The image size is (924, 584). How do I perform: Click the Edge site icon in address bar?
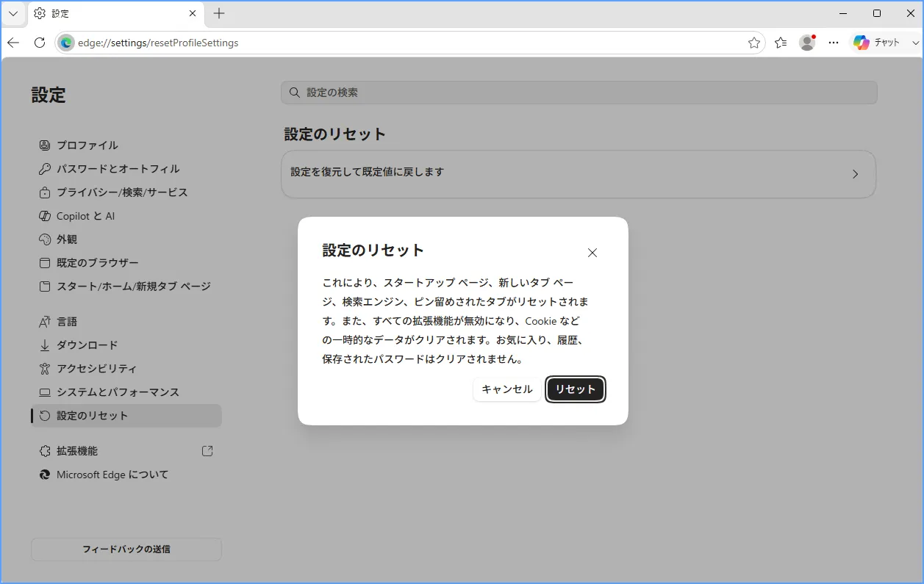[66, 43]
